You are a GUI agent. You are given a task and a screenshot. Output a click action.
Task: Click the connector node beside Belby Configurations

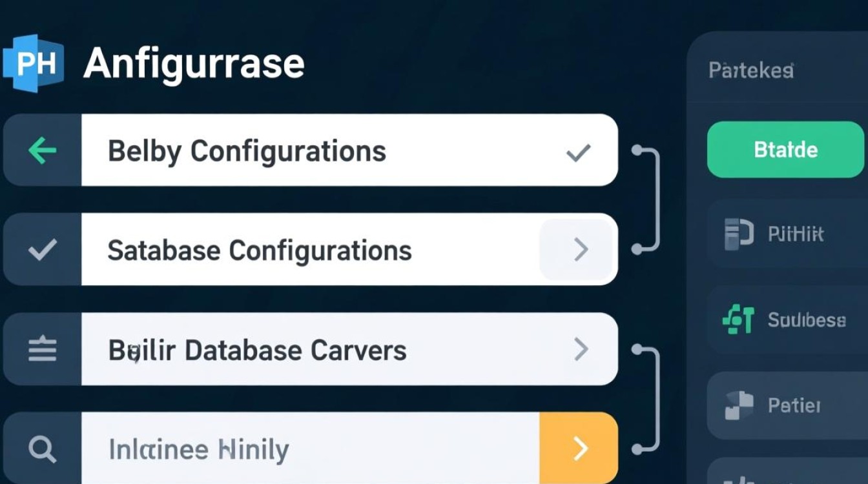(637, 150)
